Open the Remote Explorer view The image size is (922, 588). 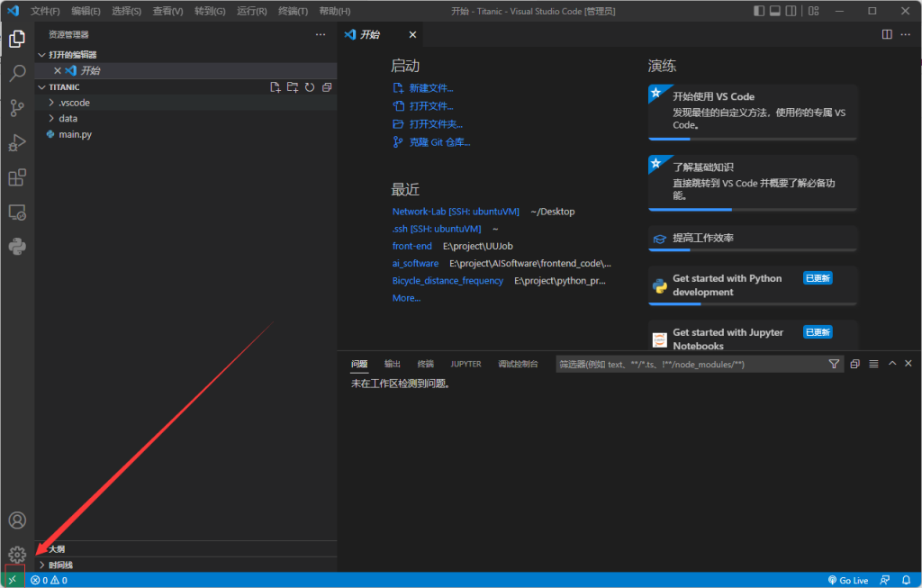click(17, 213)
